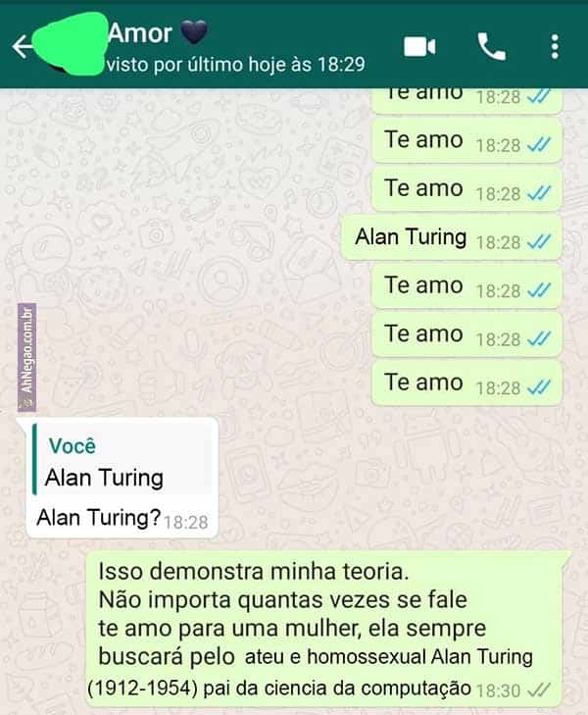Tap the black heart emoji beside Amor
The width and height of the screenshot is (588, 715).
[x=194, y=32]
